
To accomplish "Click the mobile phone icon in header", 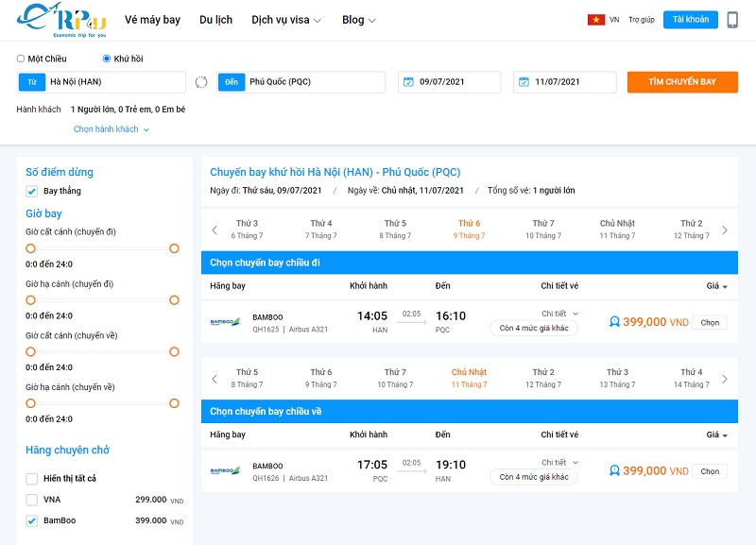I will [732, 20].
